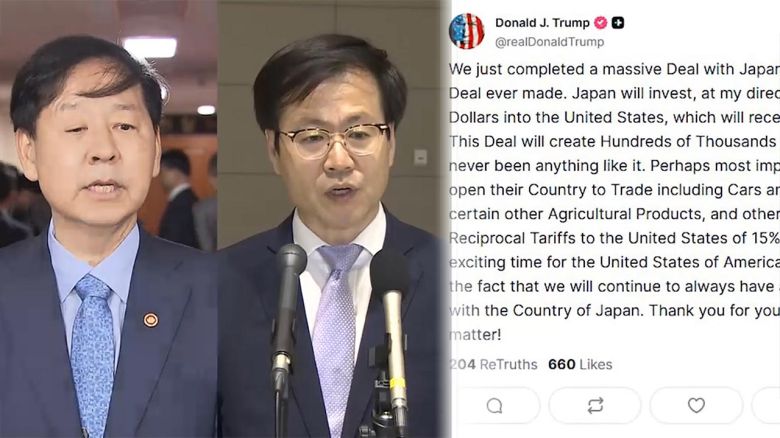The height and width of the screenshot is (438, 780).
Task: View the 204 ReTruths list
Action: [493, 364]
